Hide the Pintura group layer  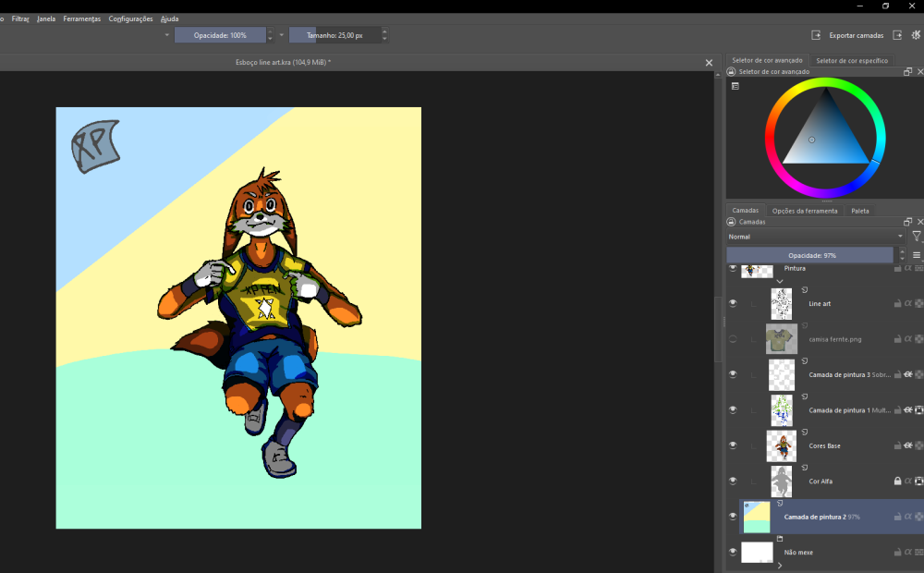[733, 268]
